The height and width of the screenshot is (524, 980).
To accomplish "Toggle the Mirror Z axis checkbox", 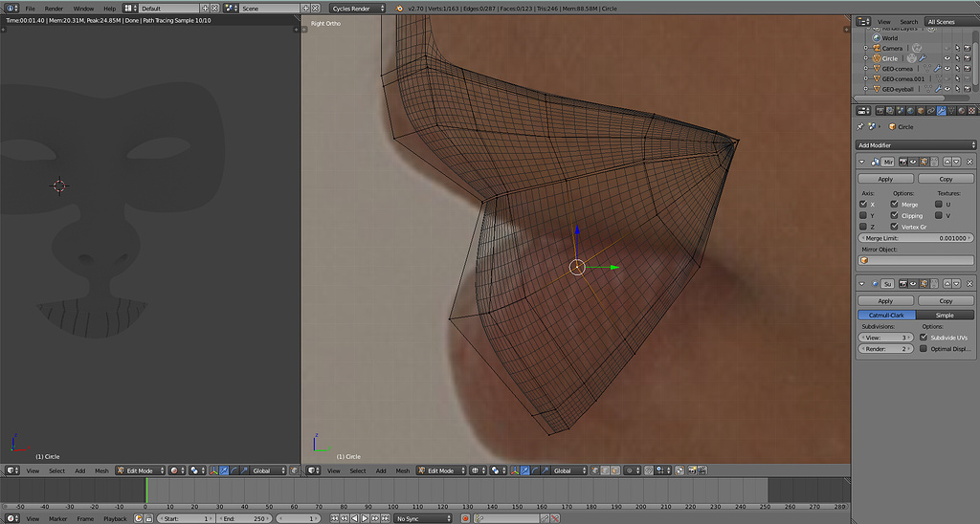I will click(863, 227).
